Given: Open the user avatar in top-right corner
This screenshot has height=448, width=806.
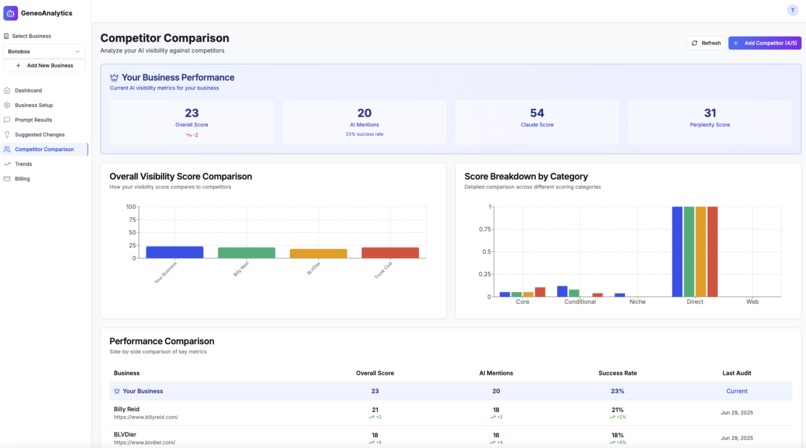Looking at the screenshot, I should click(792, 10).
